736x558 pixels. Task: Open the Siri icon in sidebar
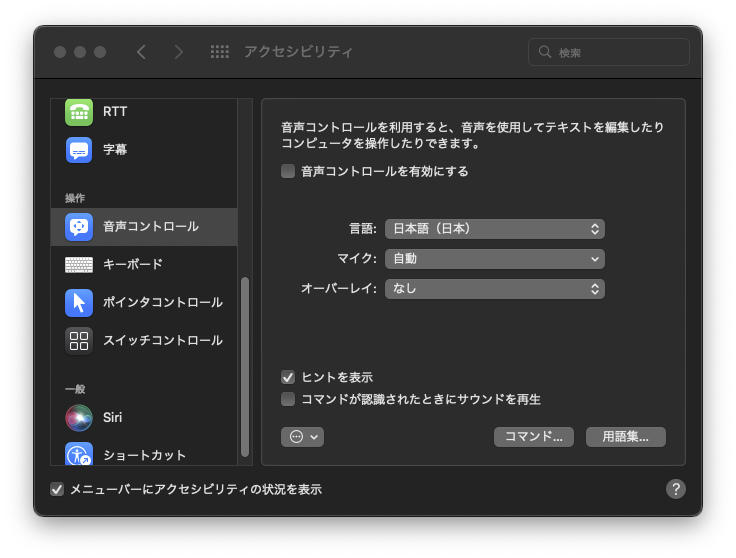click(79, 417)
